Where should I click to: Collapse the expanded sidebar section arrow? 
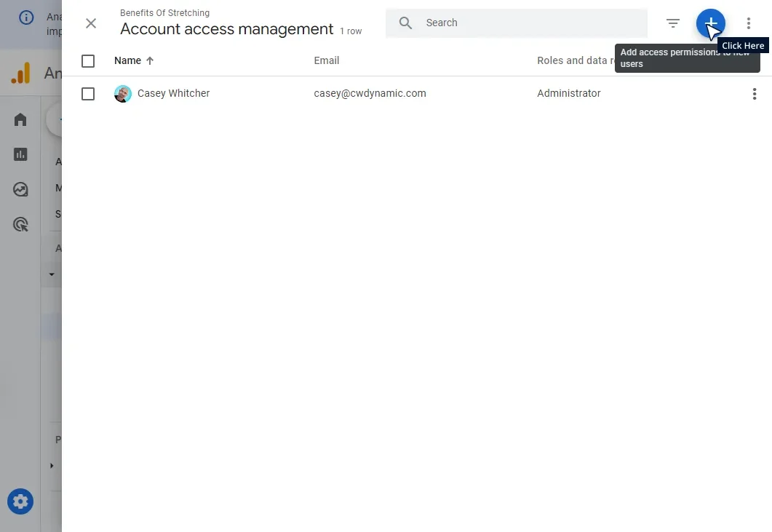[51, 274]
